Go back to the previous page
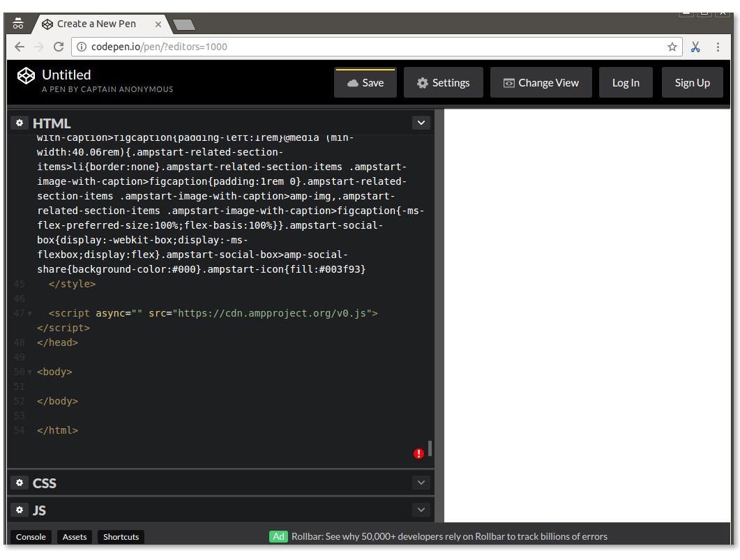This screenshot has height=560, width=740. coord(19,47)
